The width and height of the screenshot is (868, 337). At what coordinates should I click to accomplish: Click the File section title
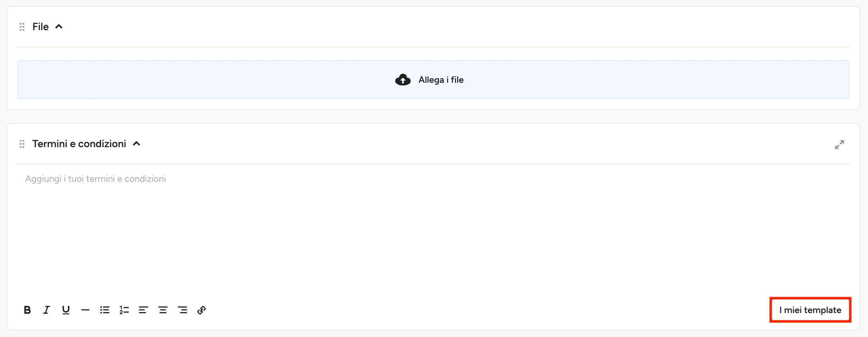coord(40,27)
